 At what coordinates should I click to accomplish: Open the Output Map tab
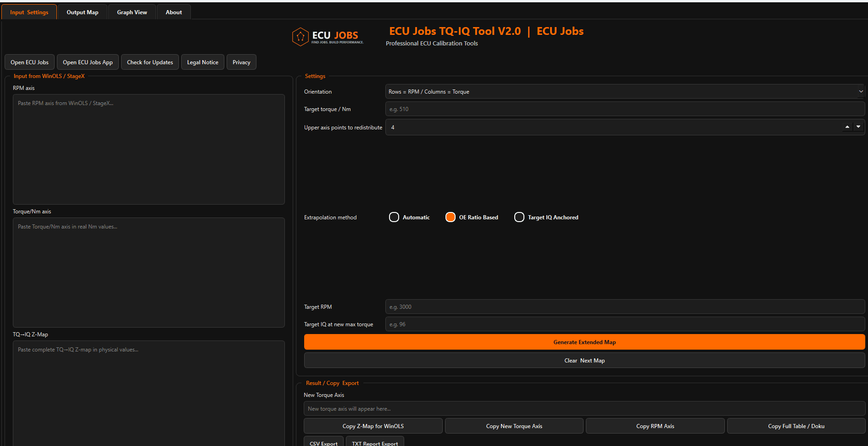pos(83,12)
